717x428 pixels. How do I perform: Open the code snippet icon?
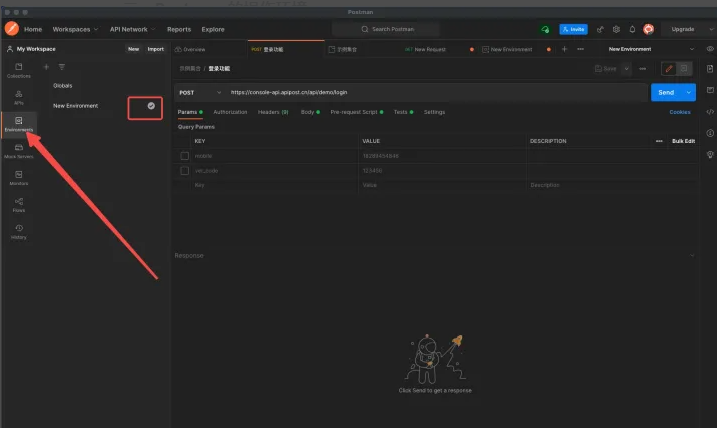[x=710, y=112]
